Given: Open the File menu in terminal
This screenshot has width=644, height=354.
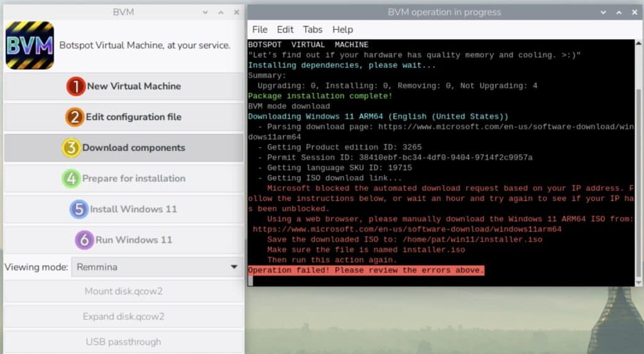Looking at the screenshot, I should [x=259, y=30].
